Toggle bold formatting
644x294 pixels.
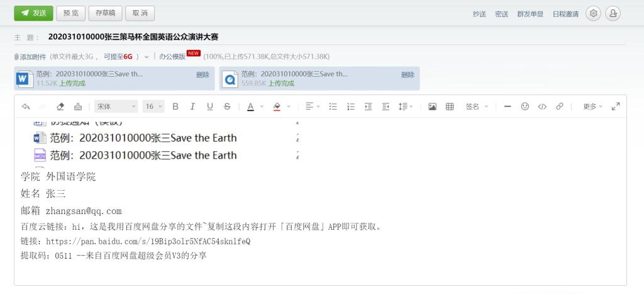tap(175, 106)
